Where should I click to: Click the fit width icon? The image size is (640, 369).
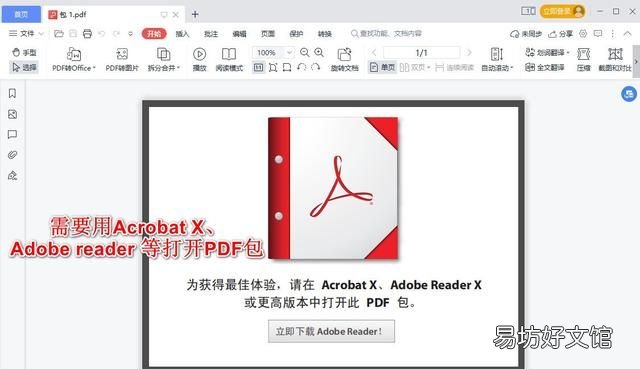pyautogui.click(x=287, y=67)
